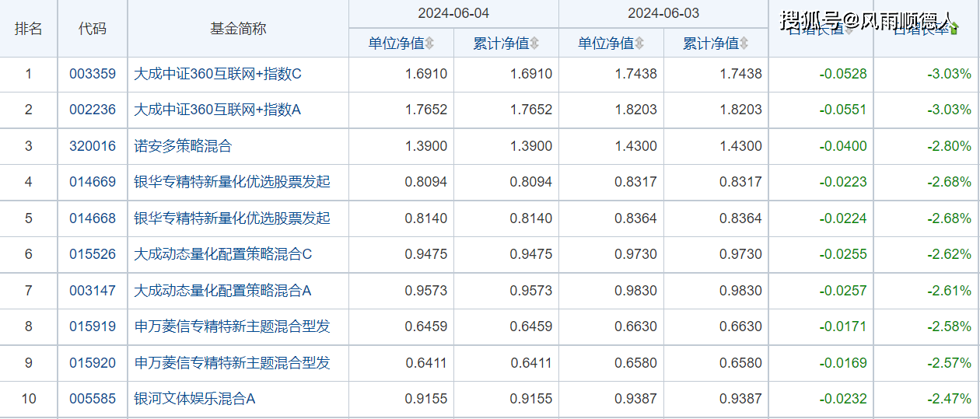Image resolution: width=980 pixels, height=419 pixels.
Task: Select the -0.0224 daily change value
Action: pyautogui.click(x=843, y=218)
